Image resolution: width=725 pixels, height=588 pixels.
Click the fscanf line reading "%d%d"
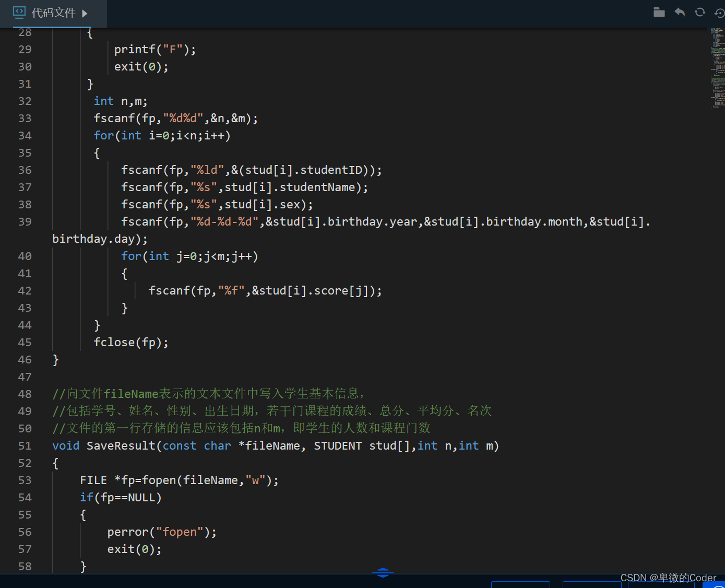176,119
